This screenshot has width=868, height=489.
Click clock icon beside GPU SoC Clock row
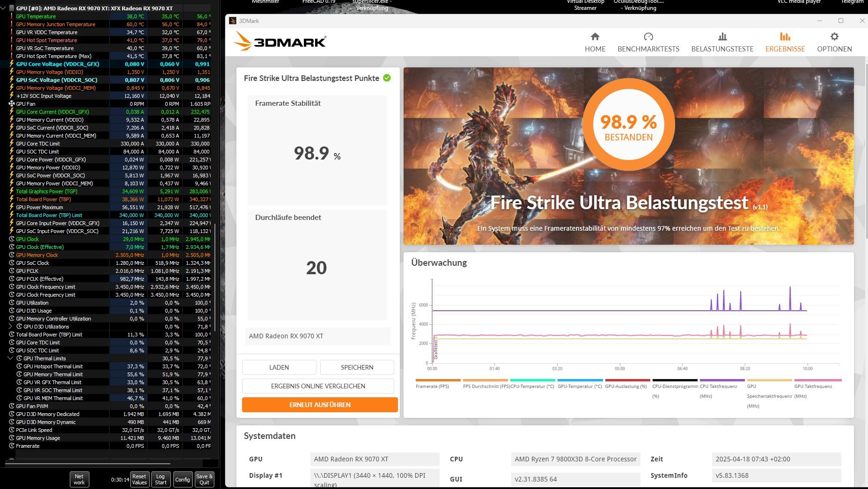(12, 263)
